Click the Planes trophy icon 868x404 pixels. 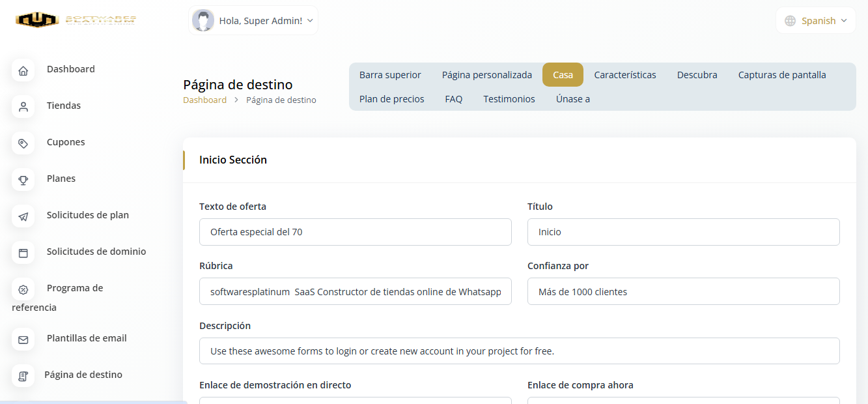tap(23, 180)
